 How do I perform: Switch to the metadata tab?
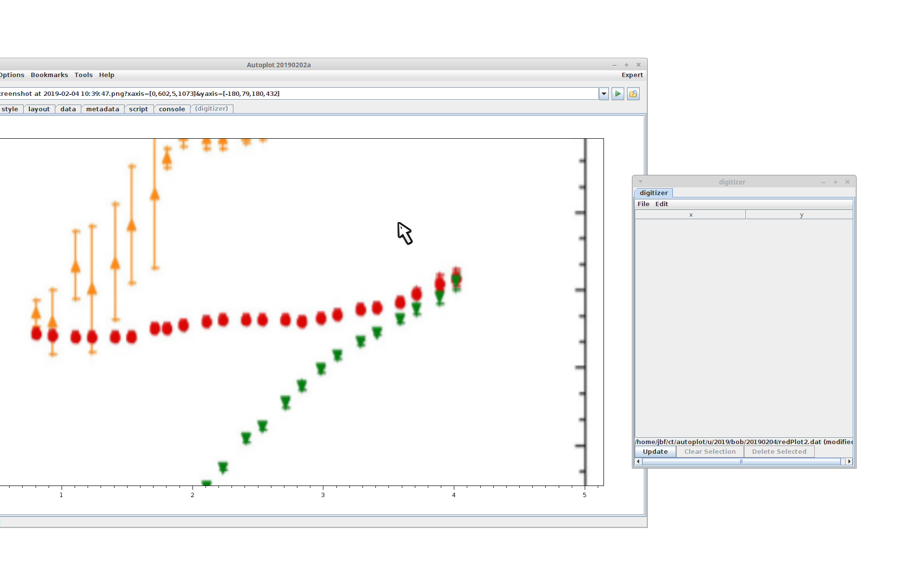coord(103,109)
